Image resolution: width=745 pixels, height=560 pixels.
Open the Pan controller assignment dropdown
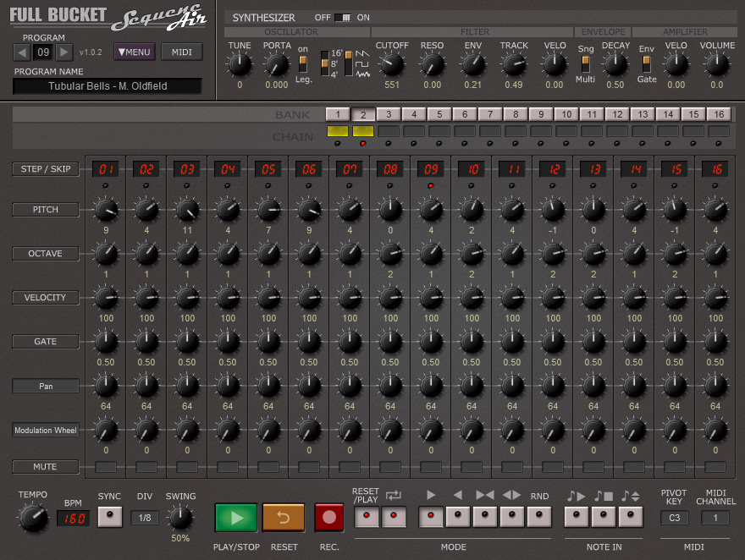coord(46,386)
